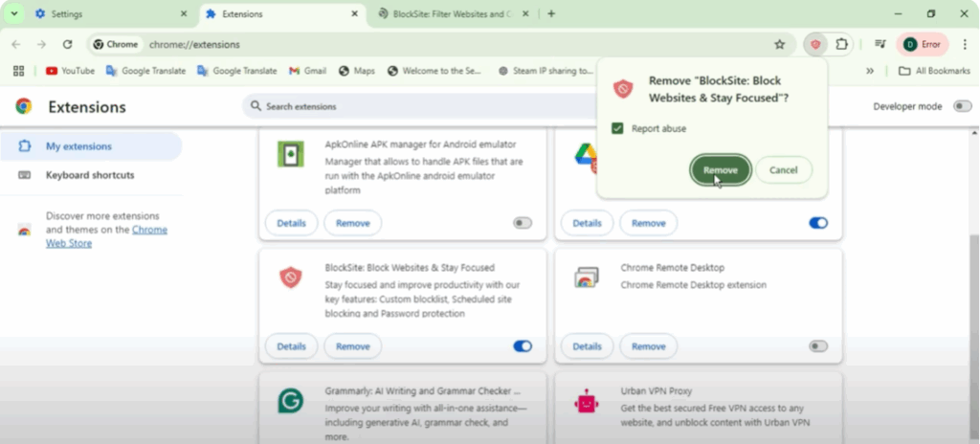The image size is (980, 444).
Task: Open the 'Steam IP sharing to...' bookmark
Action: click(x=546, y=71)
